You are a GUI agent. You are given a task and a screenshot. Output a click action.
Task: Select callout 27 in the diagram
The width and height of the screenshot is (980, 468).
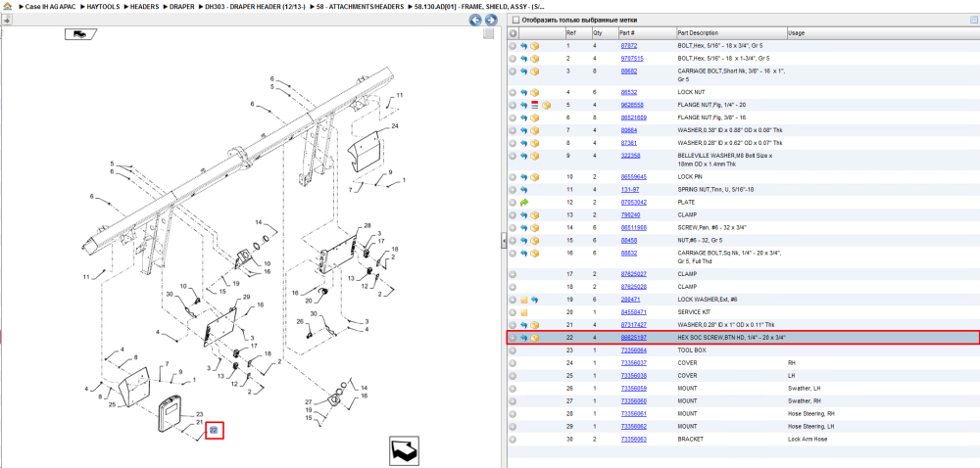coord(308,401)
